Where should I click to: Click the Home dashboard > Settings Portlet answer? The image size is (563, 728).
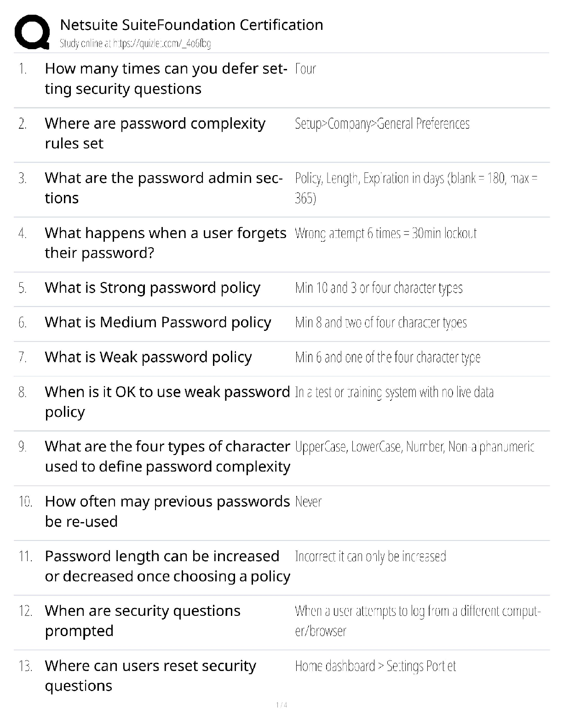tap(375, 666)
